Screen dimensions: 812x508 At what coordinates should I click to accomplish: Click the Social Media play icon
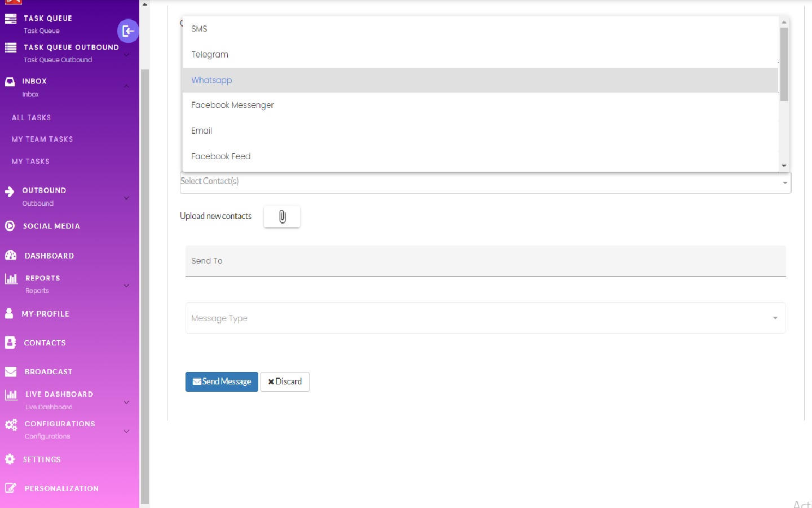pyautogui.click(x=10, y=226)
